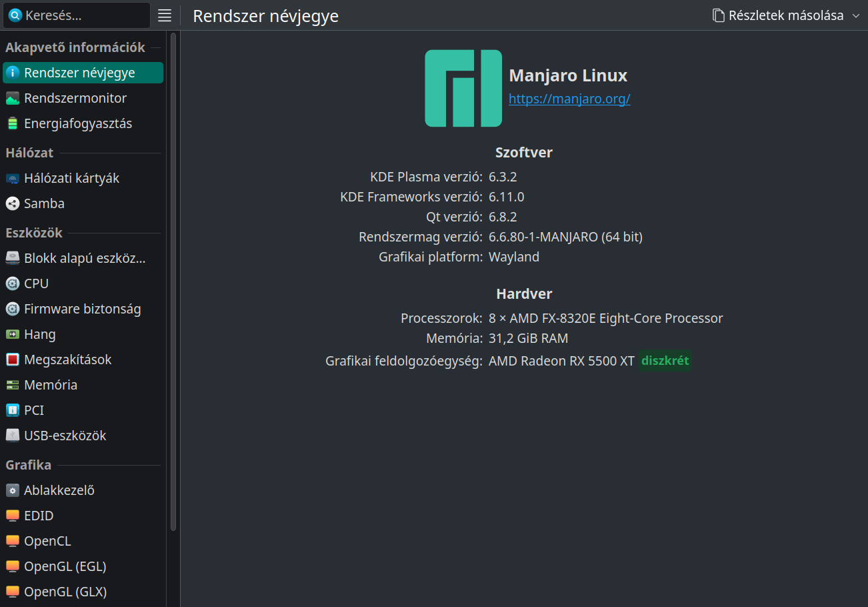Image resolution: width=868 pixels, height=607 pixels.
Task: Open Firmware biztonság icon
Action: (x=13, y=309)
